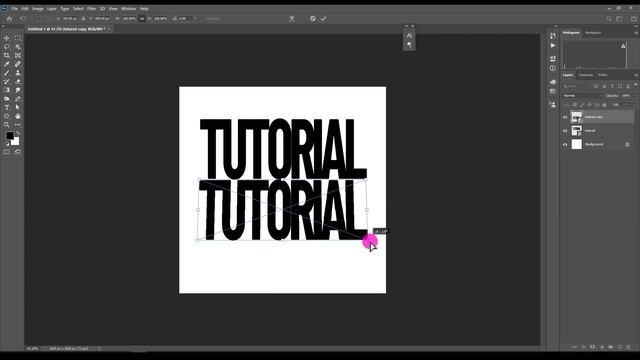Select the Gradient tool

(7, 90)
